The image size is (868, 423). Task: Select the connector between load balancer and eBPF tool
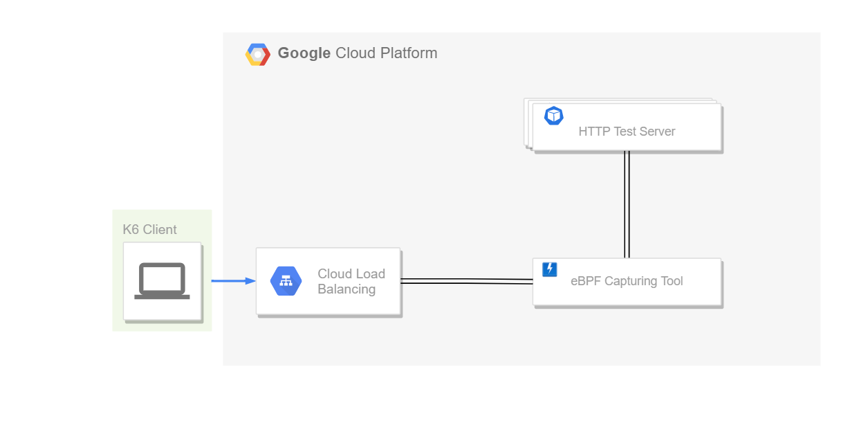(x=467, y=281)
